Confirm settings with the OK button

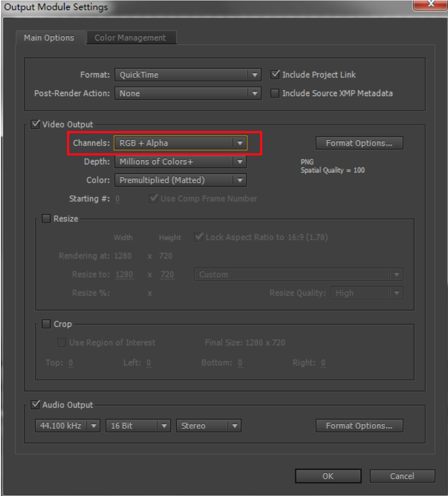328,476
